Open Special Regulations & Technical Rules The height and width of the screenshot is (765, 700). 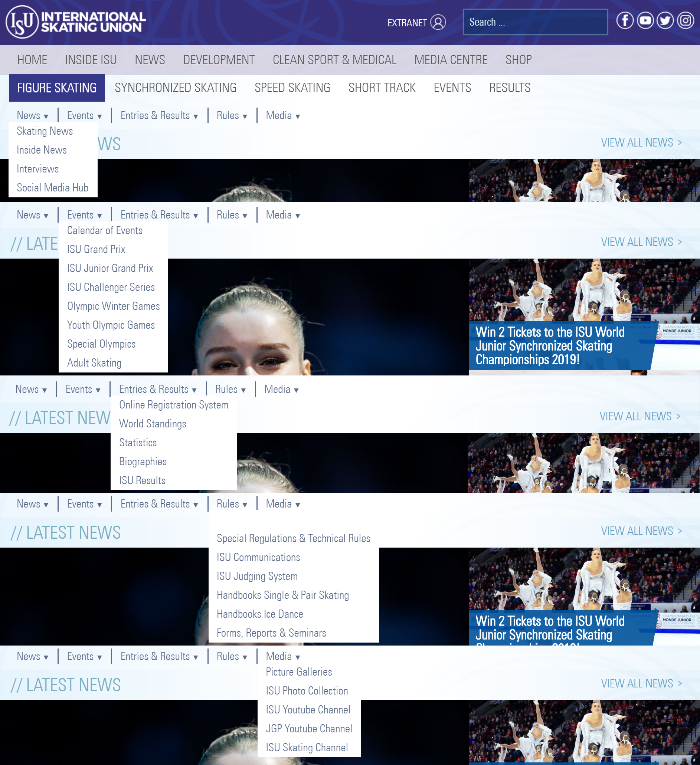294,538
